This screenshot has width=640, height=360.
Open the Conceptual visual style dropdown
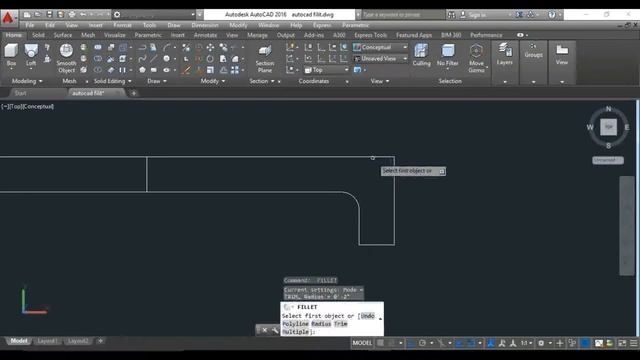click(x=380, y=47)
